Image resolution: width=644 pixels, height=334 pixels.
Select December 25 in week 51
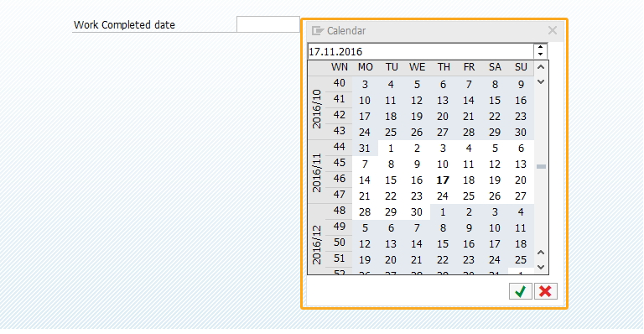coord(521,259)
